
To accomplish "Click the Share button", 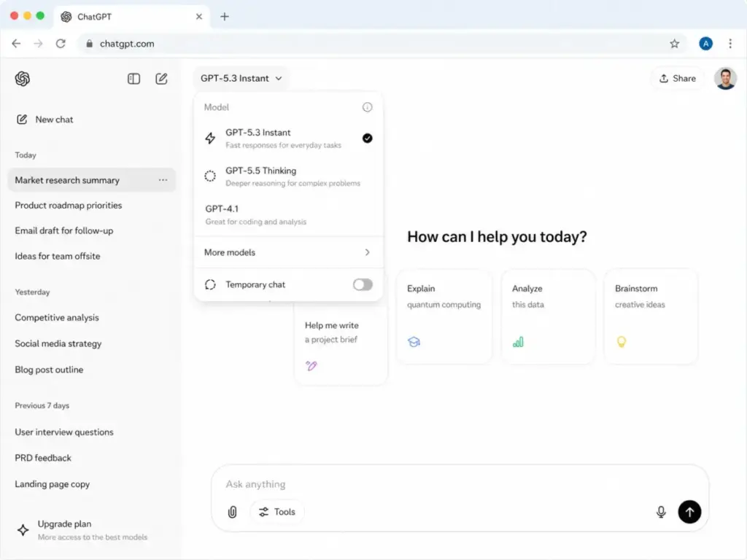I will tap(678, 79).
